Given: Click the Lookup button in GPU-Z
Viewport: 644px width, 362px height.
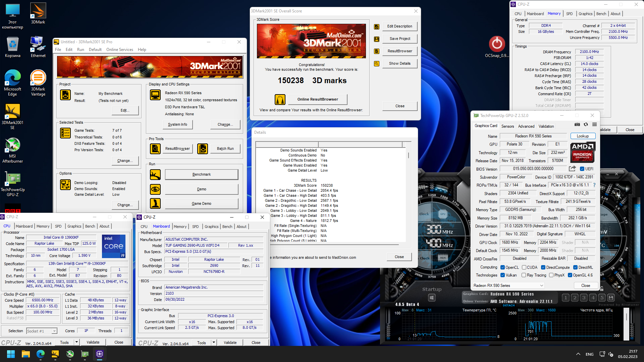Looking at the screenshot, I should pos(583,136).
